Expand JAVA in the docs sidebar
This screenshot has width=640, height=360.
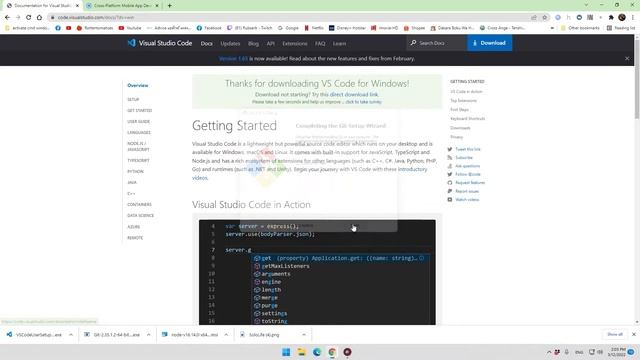tap(132, 182)
